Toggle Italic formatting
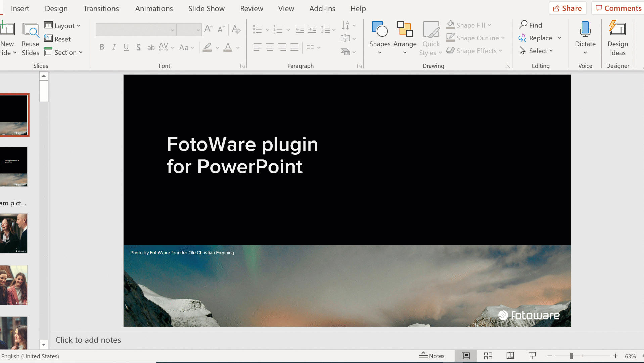 114,47
